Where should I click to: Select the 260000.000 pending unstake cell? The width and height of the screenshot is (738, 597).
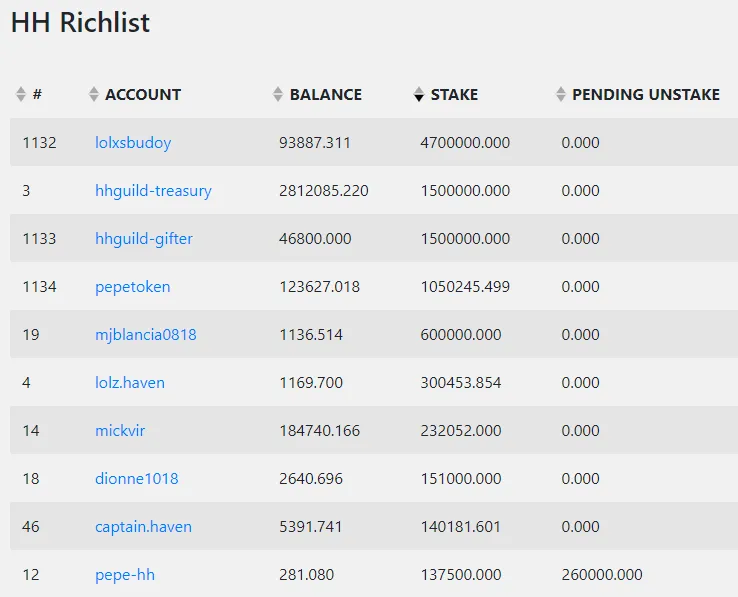[x=602, y=575]
